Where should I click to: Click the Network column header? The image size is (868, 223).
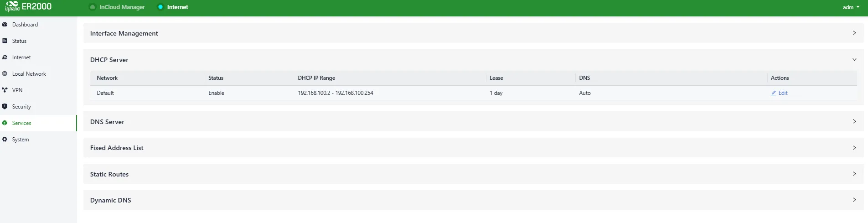(x=107, y=78)
